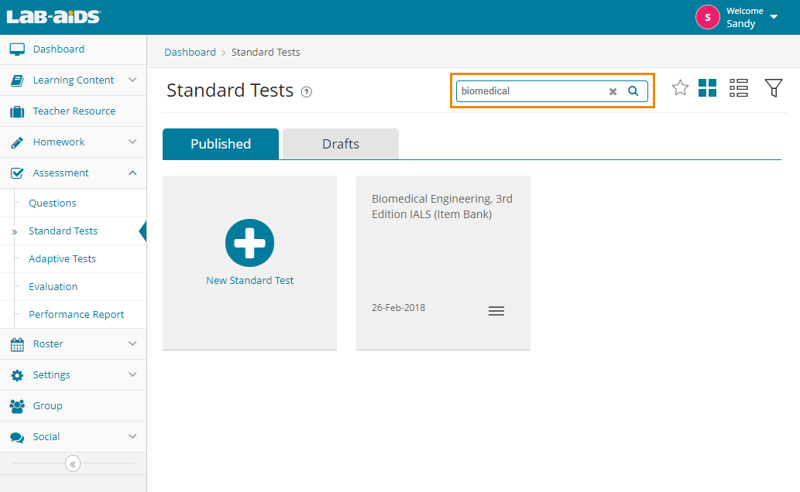Click the favorites star icon
Viewport: 800px width, 492px height.
click(680, 88)
